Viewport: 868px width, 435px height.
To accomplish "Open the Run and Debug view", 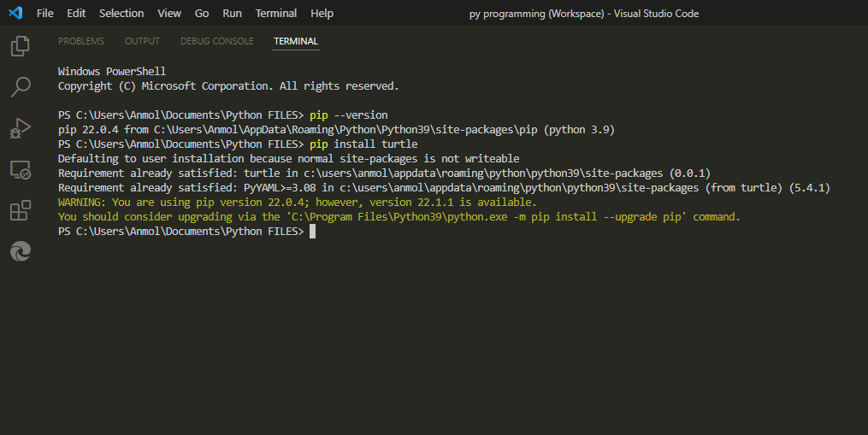I will point(20,128).
